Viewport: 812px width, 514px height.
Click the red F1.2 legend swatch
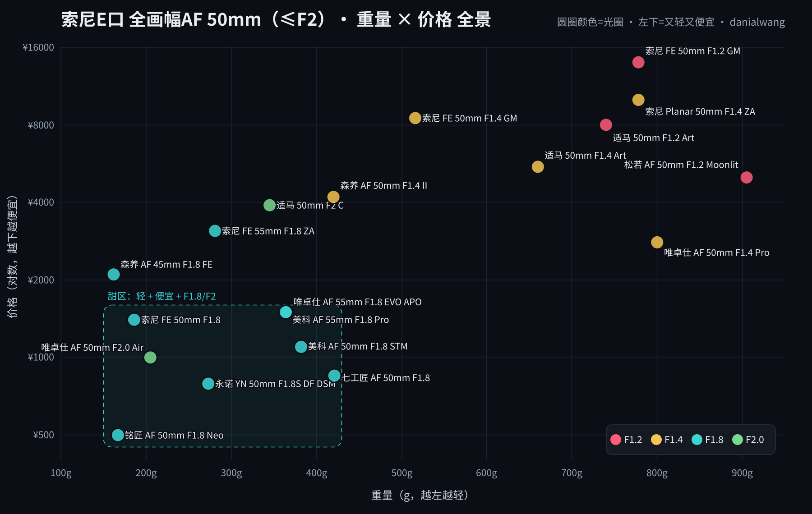(x=616, y=440)
